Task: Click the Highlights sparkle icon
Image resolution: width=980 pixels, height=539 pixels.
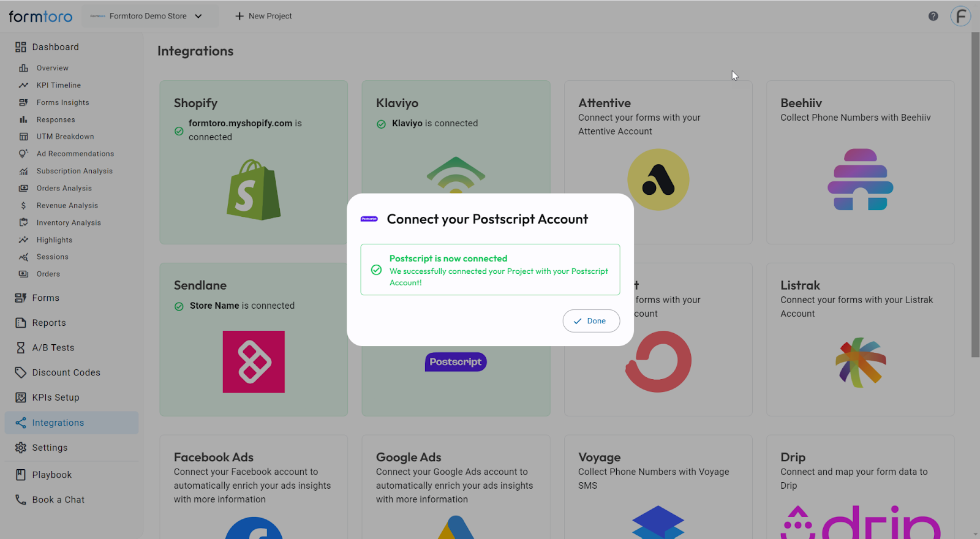Action: 23,239
